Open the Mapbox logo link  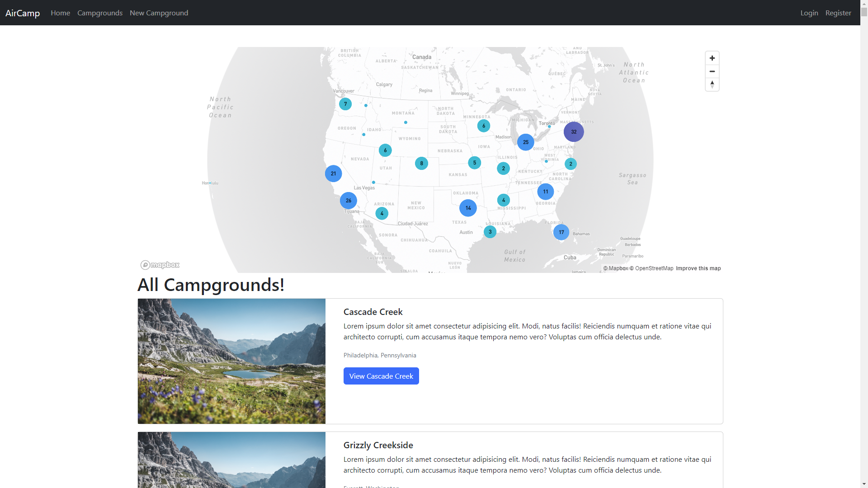(x=160, y=265)
